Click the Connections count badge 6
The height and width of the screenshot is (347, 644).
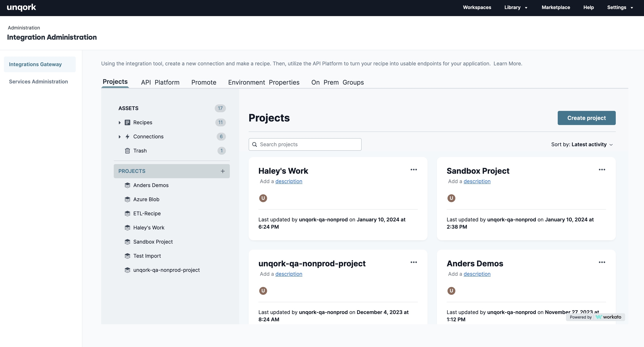[221, 137]
